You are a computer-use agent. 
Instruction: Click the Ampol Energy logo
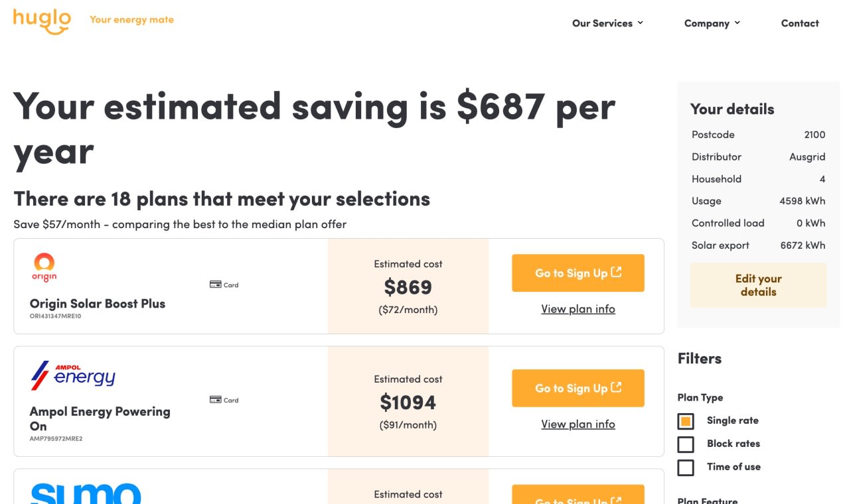pyautogui.click(x=73, y=375)
